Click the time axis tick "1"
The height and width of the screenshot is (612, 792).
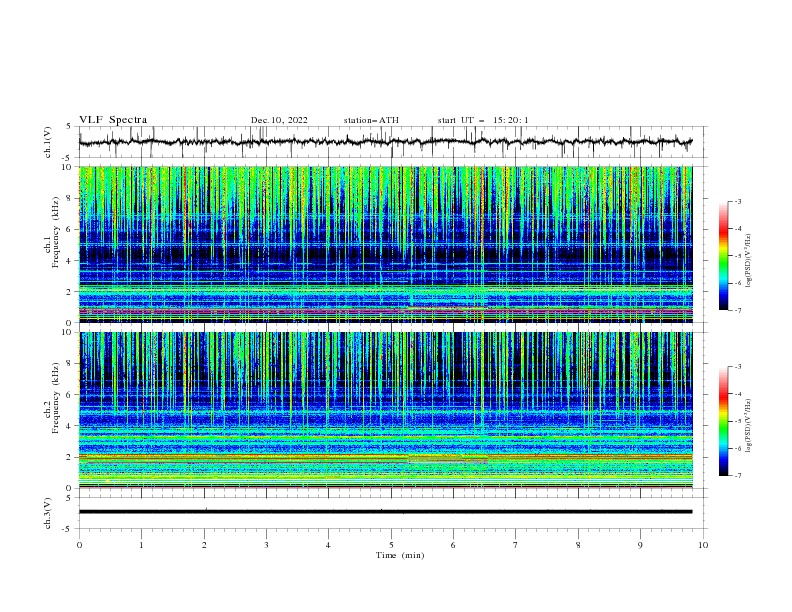pos(141,545)
